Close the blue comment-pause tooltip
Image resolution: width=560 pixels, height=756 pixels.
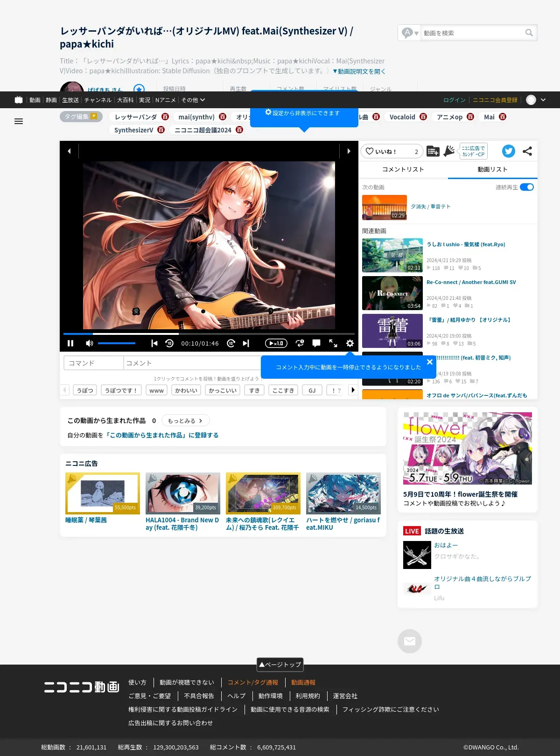coord(430,362)
